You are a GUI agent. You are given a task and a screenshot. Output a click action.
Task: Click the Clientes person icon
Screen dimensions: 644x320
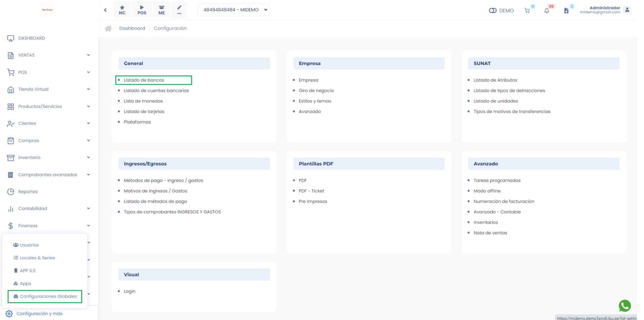[x=11, y=123]
